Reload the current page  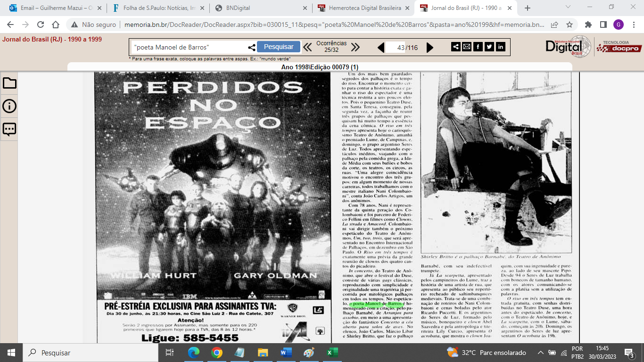[41, 25]
